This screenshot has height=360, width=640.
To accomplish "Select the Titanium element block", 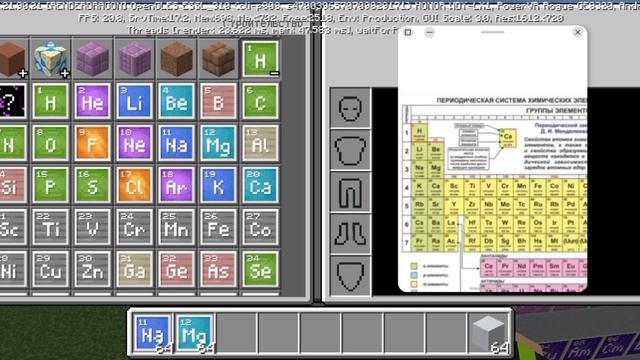I will (50, 227).
